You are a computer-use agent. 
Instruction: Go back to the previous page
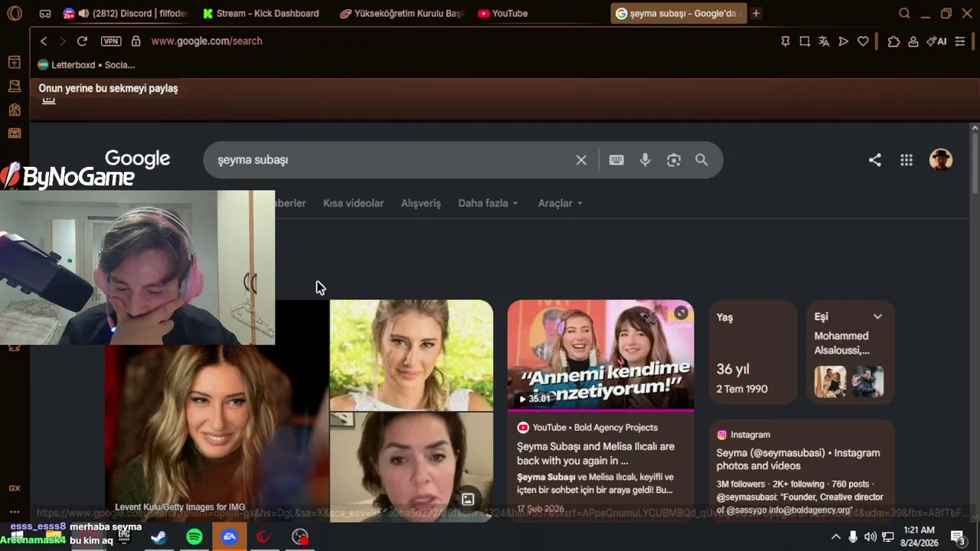point(44,41)
